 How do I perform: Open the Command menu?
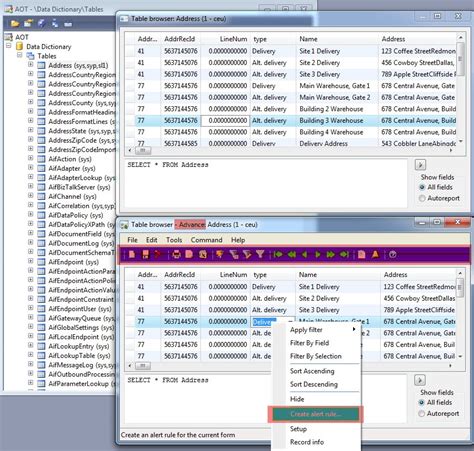(x=206, y=240)
